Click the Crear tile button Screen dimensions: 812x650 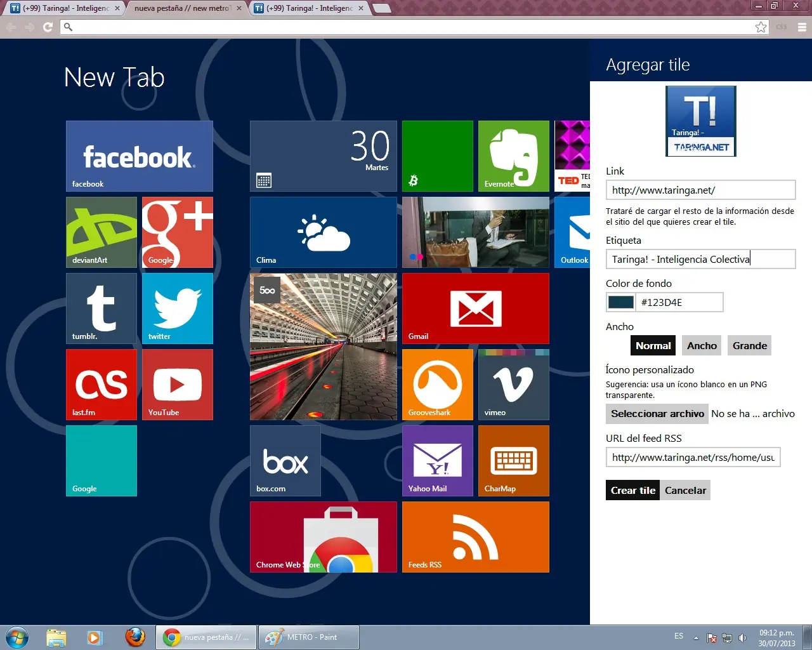(632, 491)
